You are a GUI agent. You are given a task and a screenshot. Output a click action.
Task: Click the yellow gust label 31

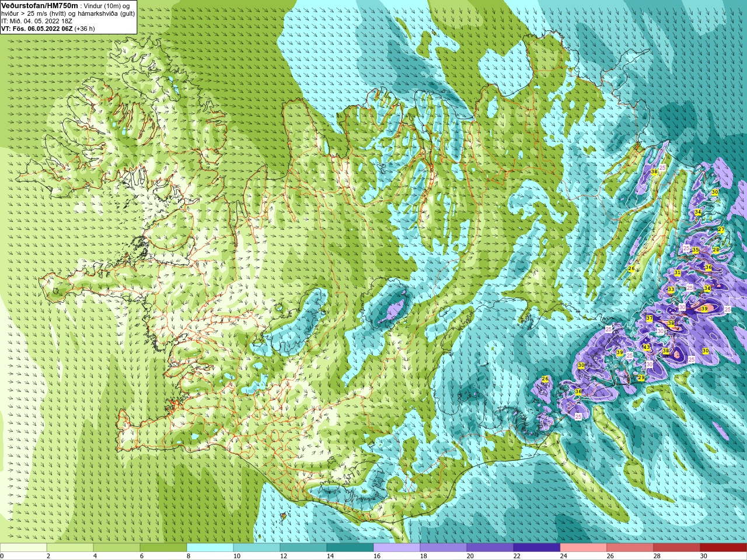(x=678, y=272)
